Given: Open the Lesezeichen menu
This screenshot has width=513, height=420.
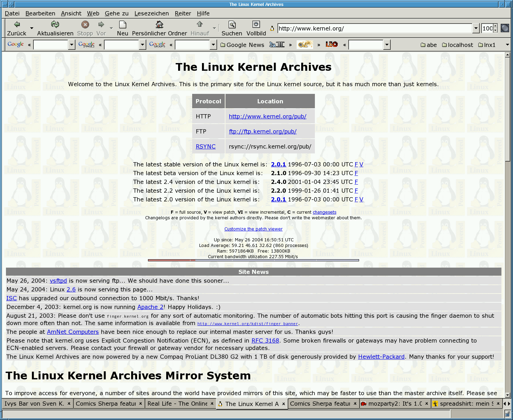Looking at the screenshot, I should tap(151, 13).
